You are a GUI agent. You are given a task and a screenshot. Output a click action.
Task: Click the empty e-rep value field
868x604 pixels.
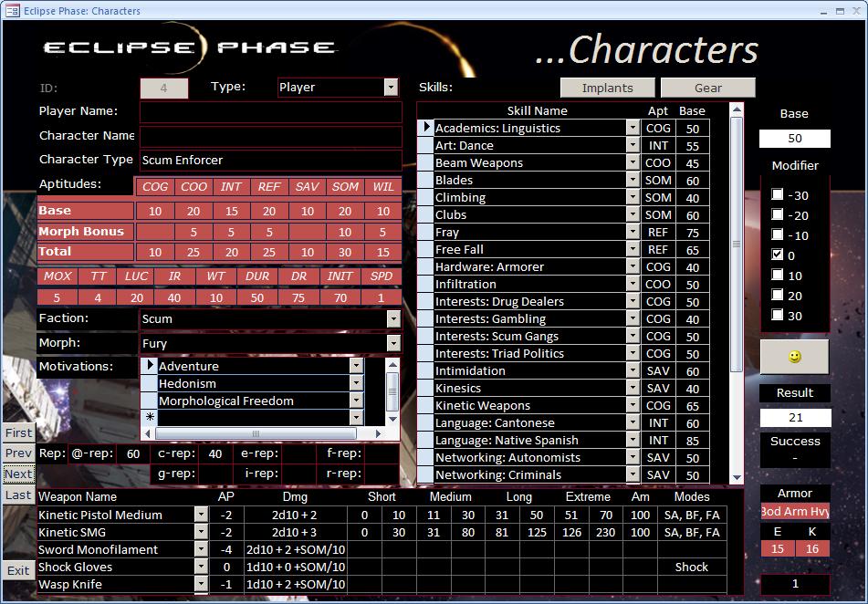[x=299, y=454]
